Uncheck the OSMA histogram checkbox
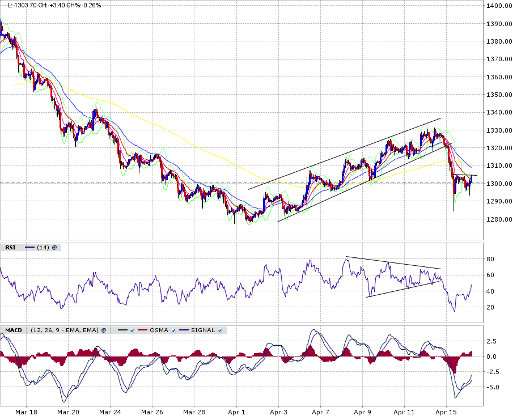The height and width of the screenshot is (420, 517). point(173,330)
